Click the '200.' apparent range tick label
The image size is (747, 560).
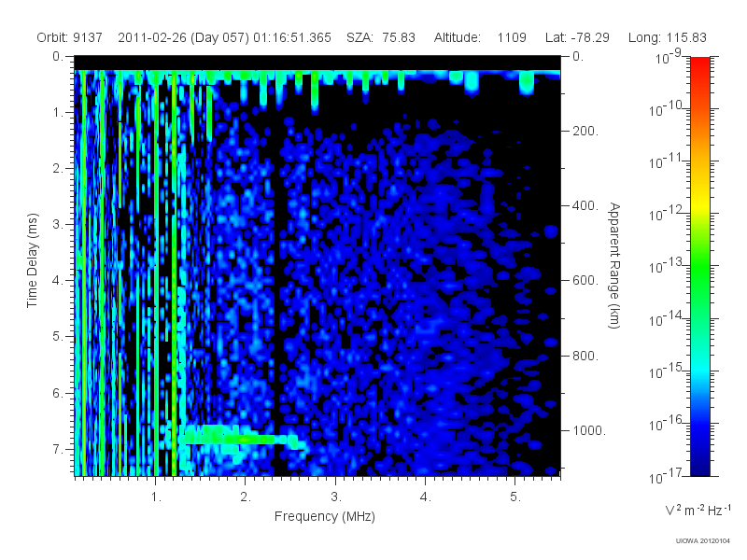click(x=585, y=131)
